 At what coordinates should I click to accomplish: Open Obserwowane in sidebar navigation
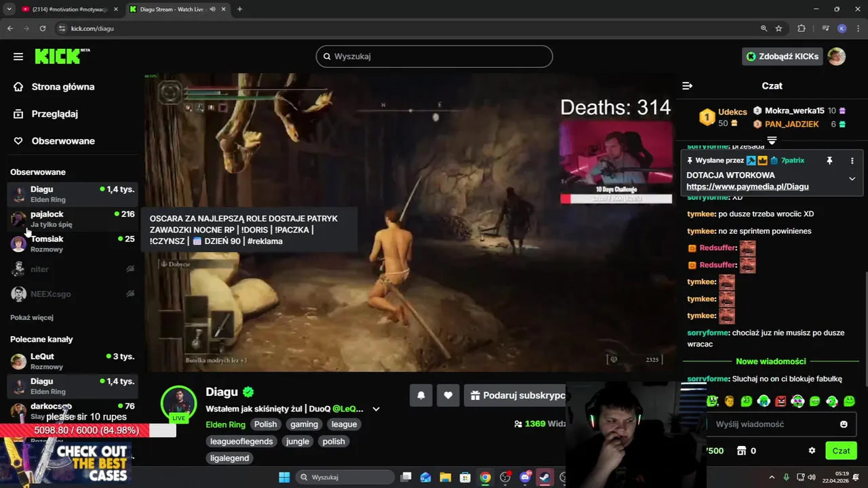54,141
